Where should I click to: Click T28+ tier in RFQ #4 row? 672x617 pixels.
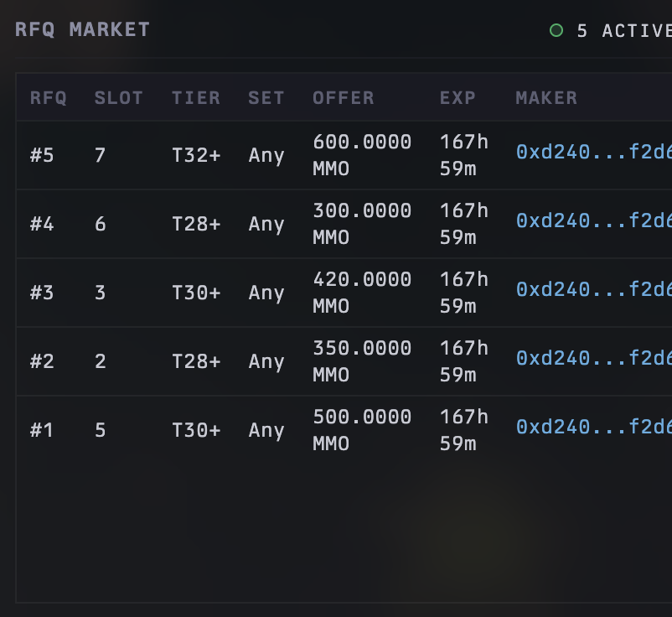(x=196, y=224)
